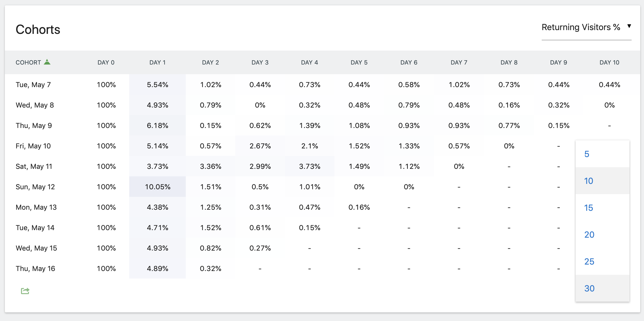Click the DAY 1 column header
The width and height of the screenshot is (644, 321).
point(157,63)
